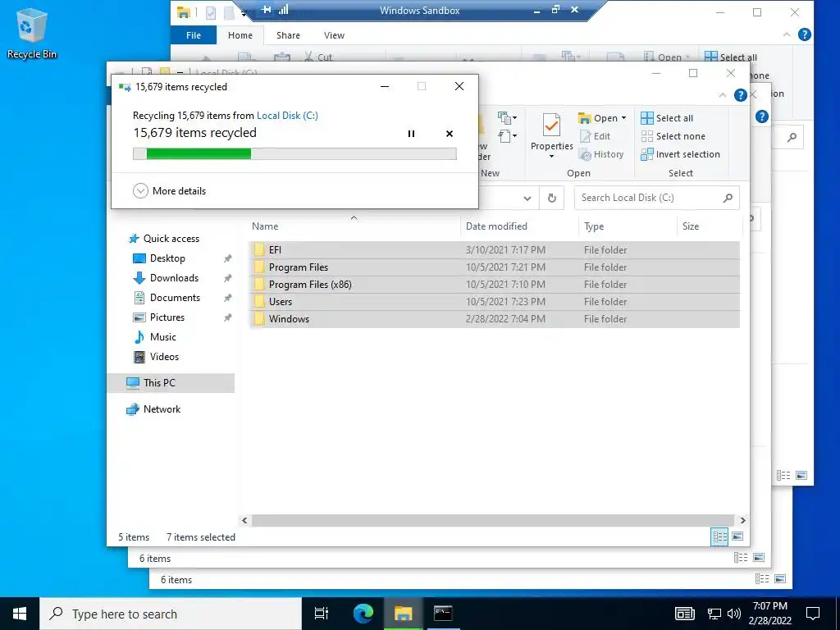Image resolution: width=840 pixels, height=630 pixels.
Task: Open the Command Prompt taskbar icon
Action: (x=443, y=614)
